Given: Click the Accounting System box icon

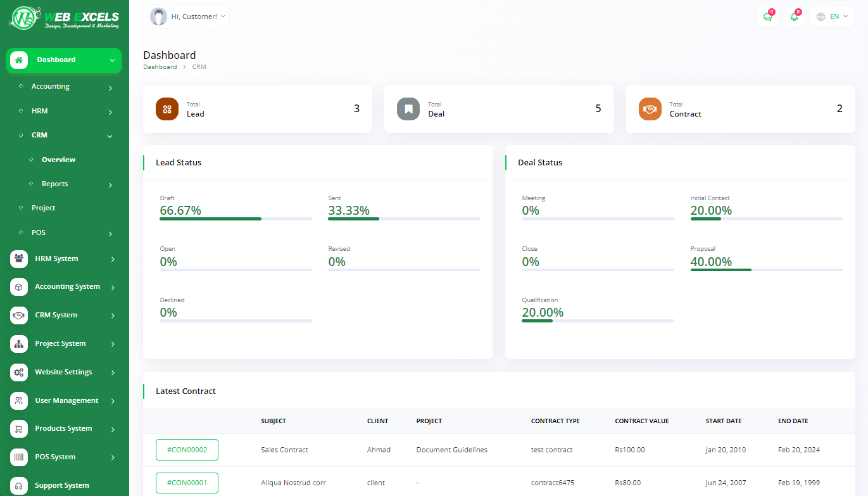Looking at the screenshot, I should (x=19, y=287).
